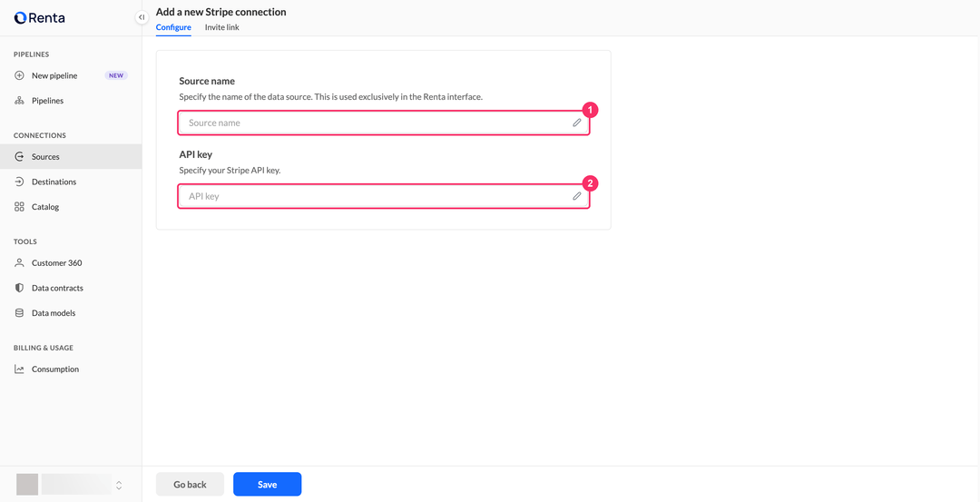Click the NEW badge beside New pipeline
Image resolution: width=980 pixels, height=502 pixels.
116,75
